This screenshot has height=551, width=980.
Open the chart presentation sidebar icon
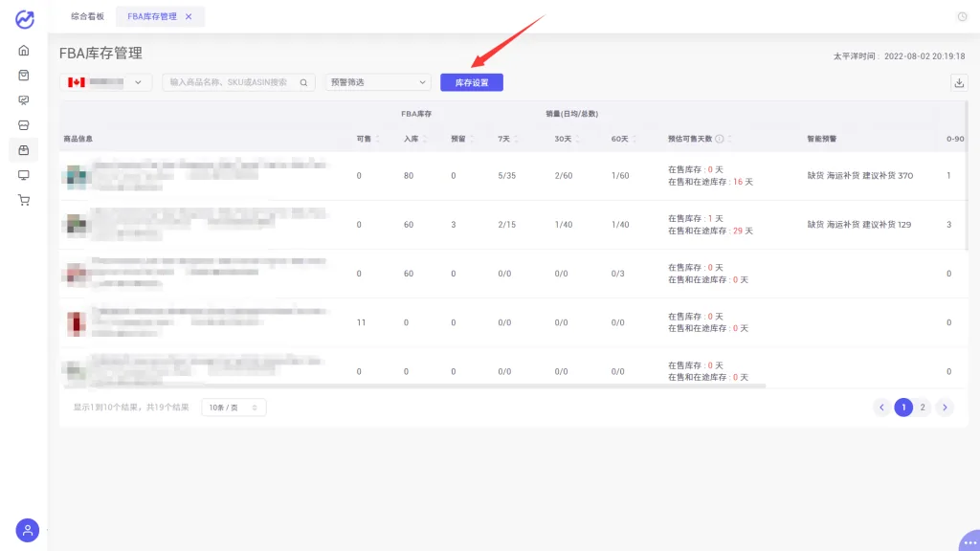pyautogui.click(x=24, y=99)
